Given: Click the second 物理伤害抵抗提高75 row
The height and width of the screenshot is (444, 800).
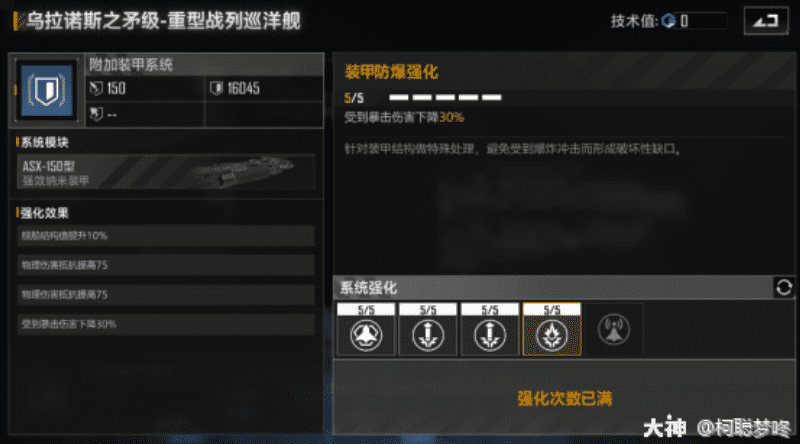Looking at the screenshot, I should click(x=166, y=294).
